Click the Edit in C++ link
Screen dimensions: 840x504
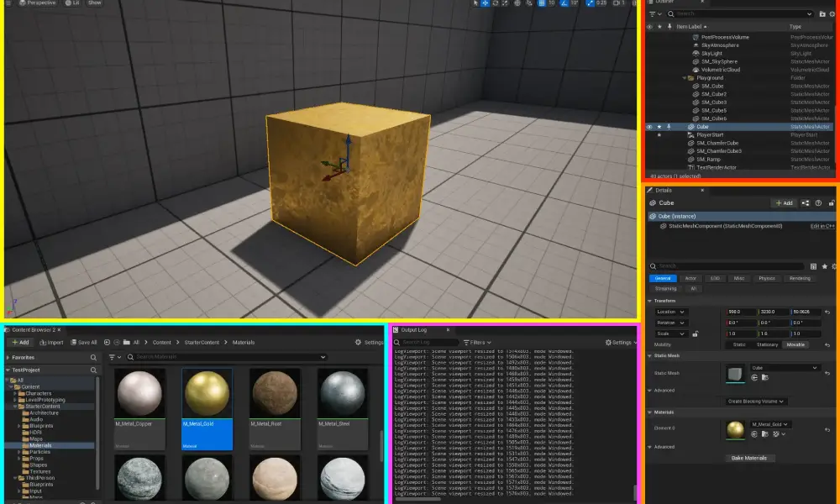pos(822,226)
